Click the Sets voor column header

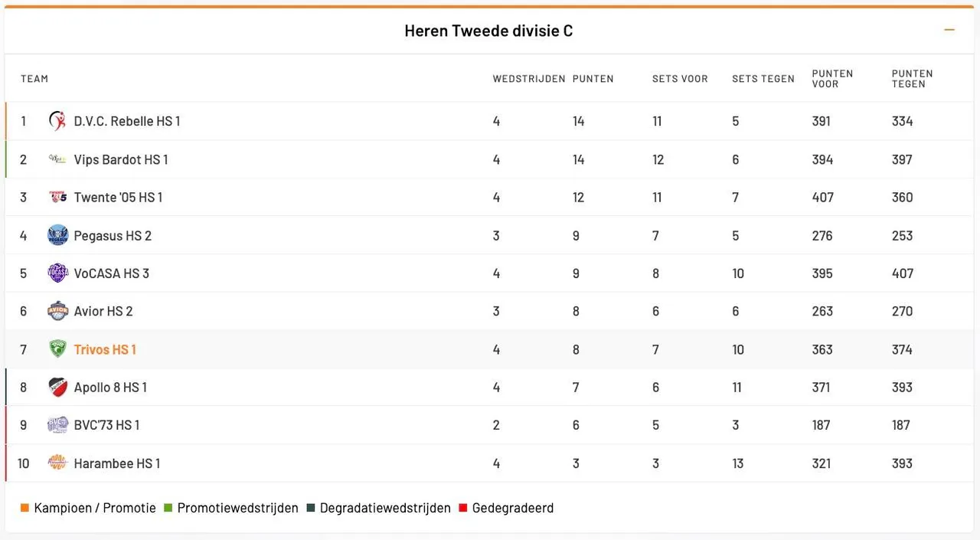pyautogui.click(x=680, y=79)
